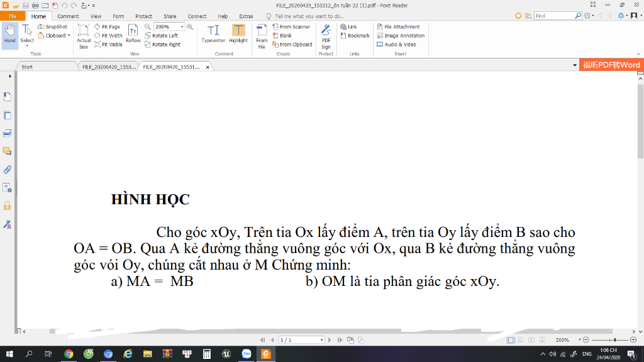Activate the Select tool
Viewport: 644px width, 362px height.
click(27, 35)
